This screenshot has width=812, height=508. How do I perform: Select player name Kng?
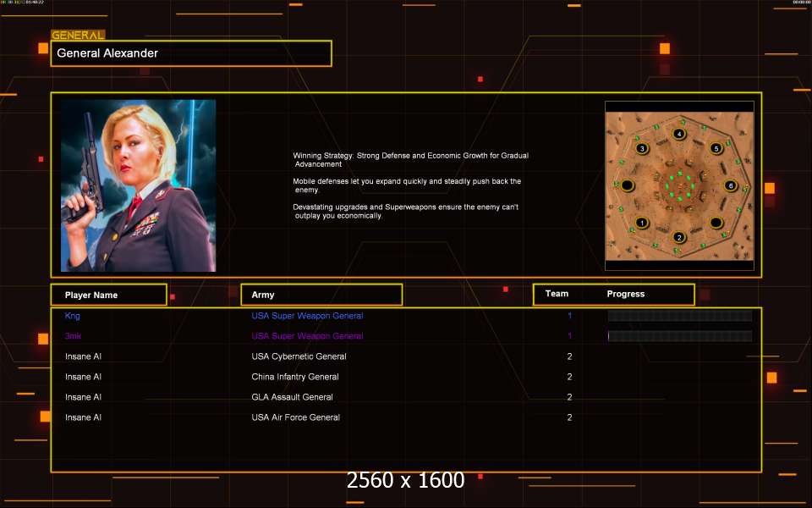[x=73, y=316]
